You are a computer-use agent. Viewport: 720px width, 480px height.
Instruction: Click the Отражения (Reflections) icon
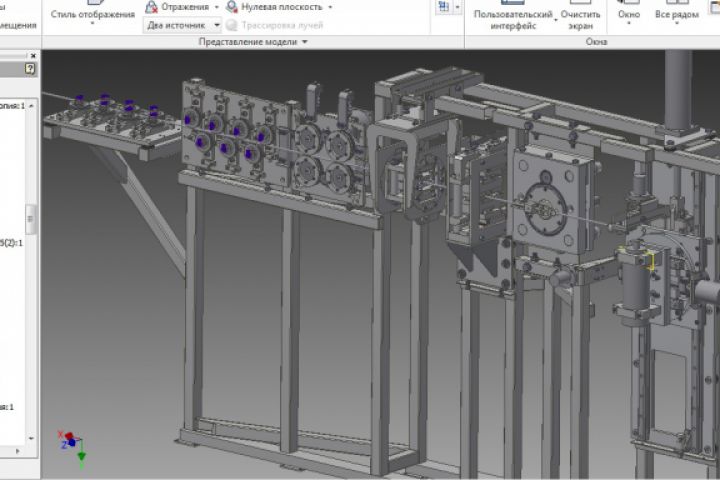pos(152,7)
